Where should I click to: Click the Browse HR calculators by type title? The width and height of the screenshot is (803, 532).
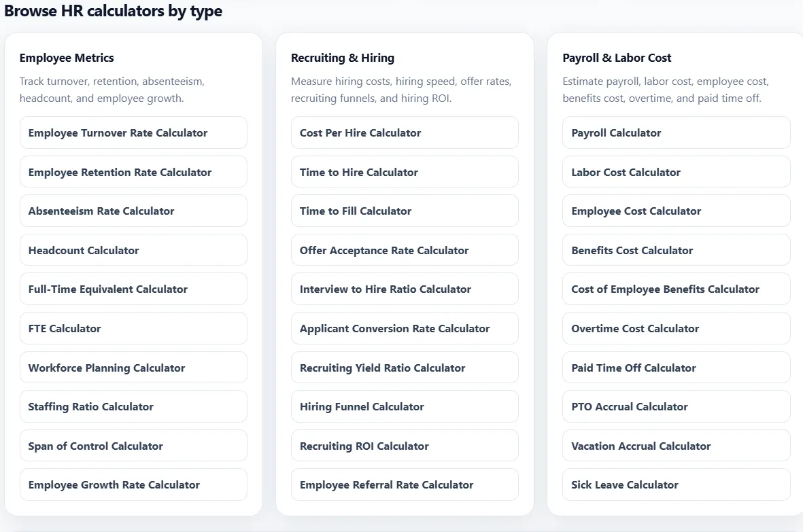(113, 11)
